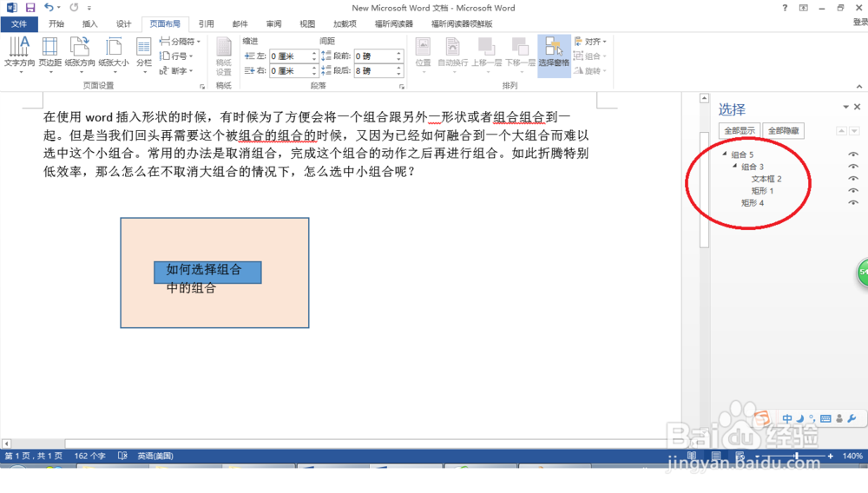Open the 旋转 rotate dropdown
The width and height of the screenshot is (868, 493).
(x=590, y=71)
